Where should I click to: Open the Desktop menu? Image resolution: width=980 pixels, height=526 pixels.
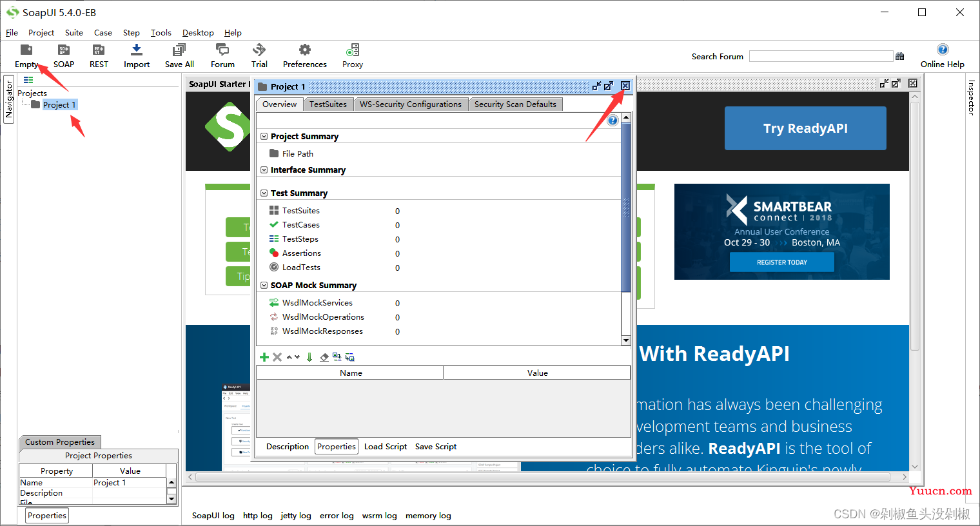coord(198,33)
